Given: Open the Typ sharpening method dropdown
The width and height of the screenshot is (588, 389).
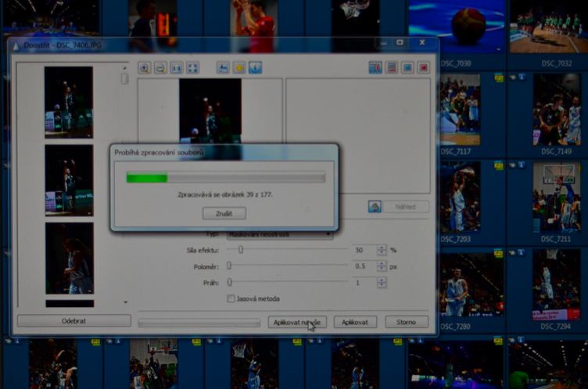Looking at the screenshot, I should [x=279, y=234].
